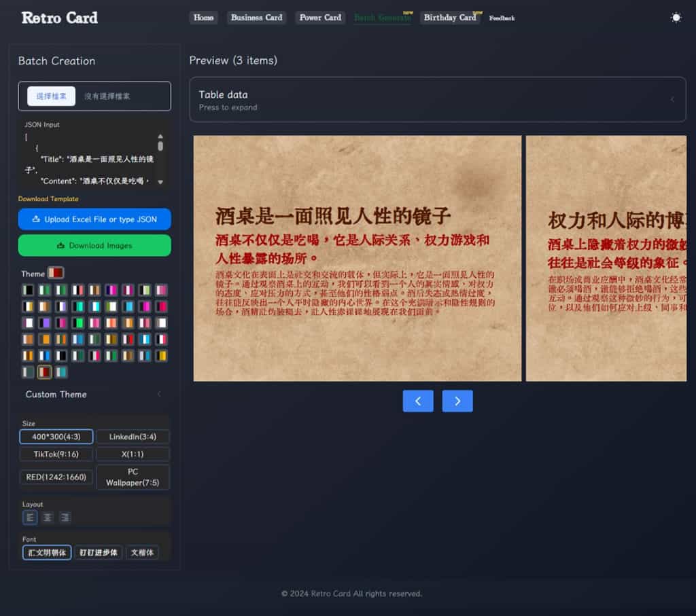This screenshot has width=696, height=616.
Task: Click the Preview (3 items) heading
Action: pyautogui.click(x=233, y=60)
